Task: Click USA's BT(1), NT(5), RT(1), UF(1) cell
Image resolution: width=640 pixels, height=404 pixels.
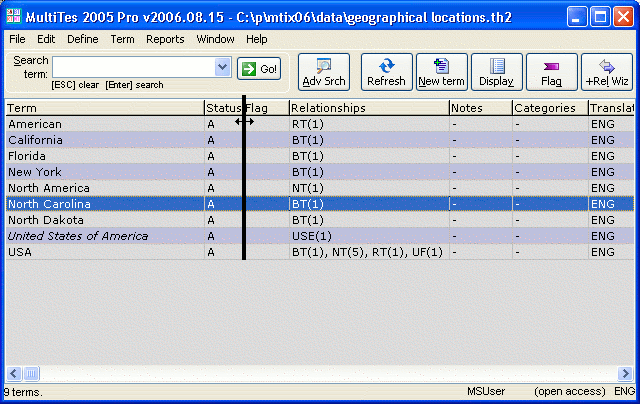Action: [x=369, y=252]
